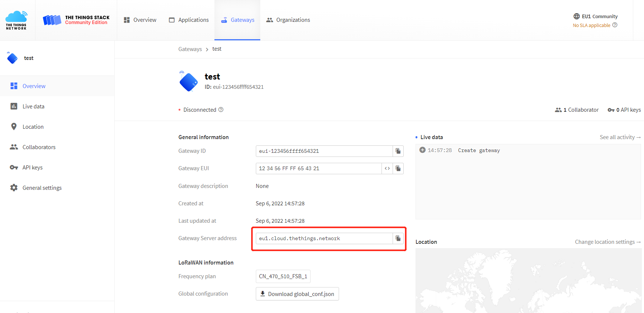Open The Things Network logo home
This screenshot has width=644, height=313.
[16, 20]
